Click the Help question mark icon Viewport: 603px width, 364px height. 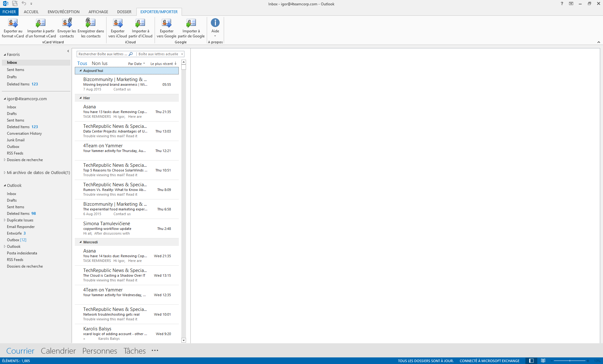[562, 3]
